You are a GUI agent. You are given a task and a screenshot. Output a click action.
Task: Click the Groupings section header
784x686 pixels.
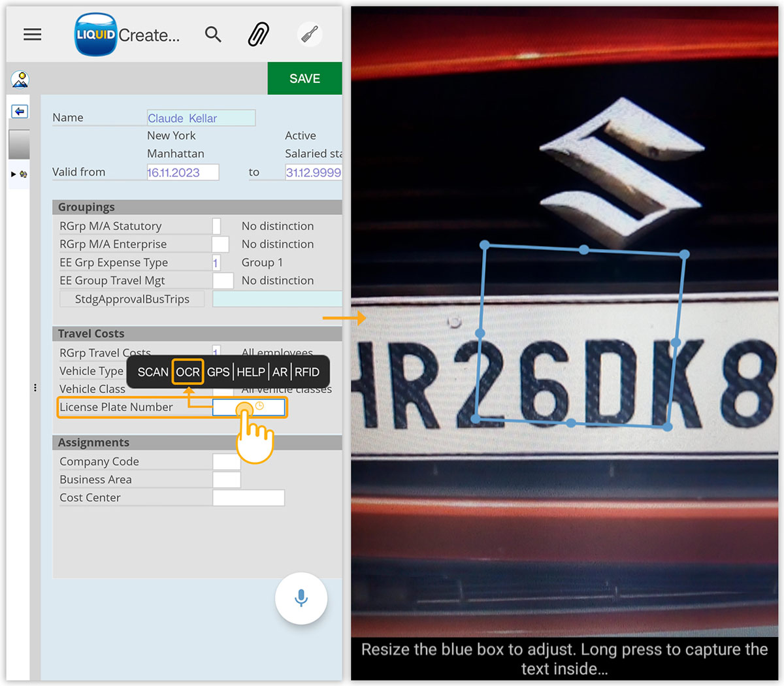[x=197, y=207]
